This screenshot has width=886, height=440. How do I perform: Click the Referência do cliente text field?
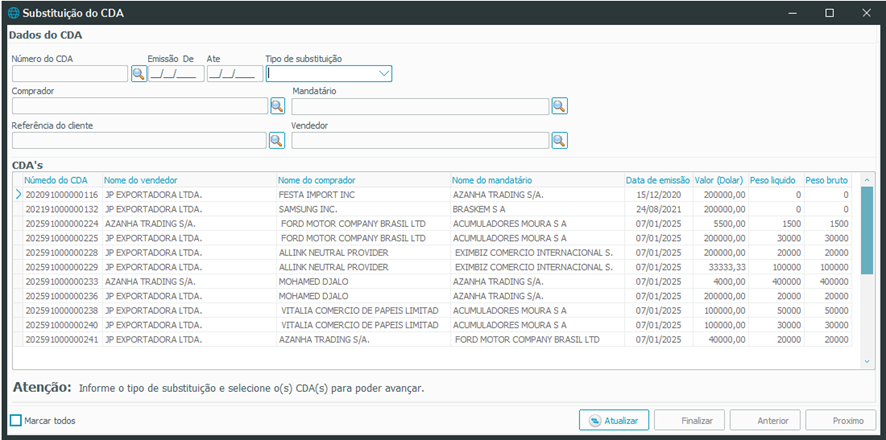(139, 141)
